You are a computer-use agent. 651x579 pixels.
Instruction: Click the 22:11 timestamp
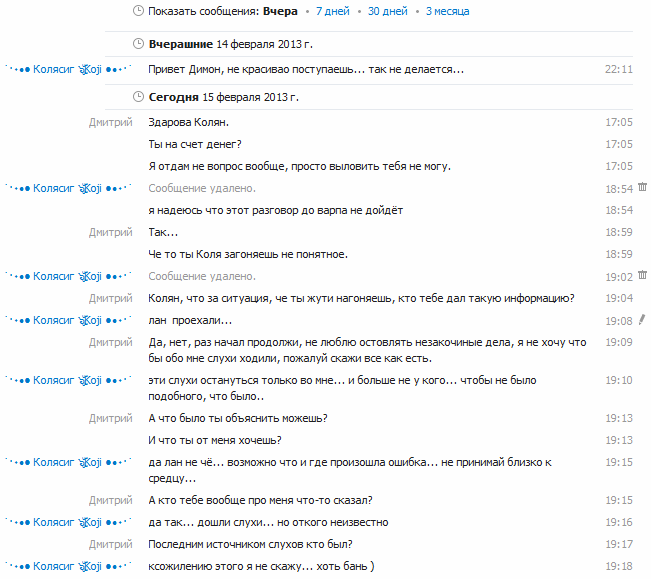pos(619,70)
